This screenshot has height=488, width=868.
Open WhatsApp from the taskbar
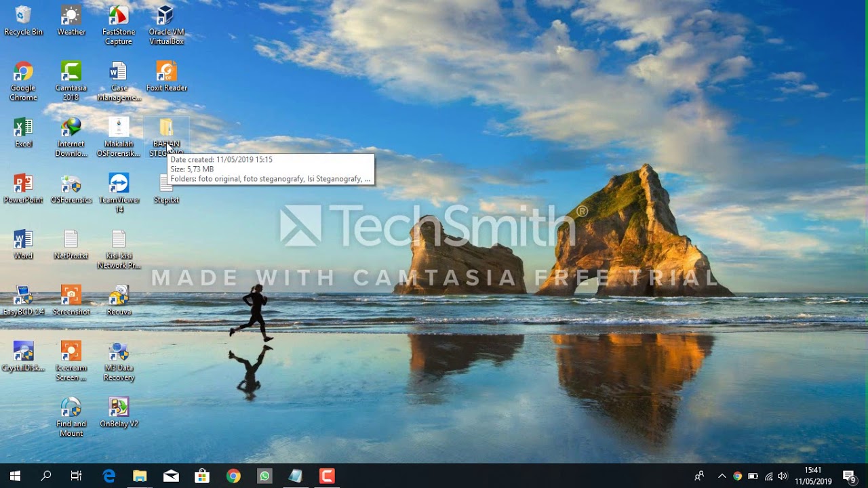264,476
